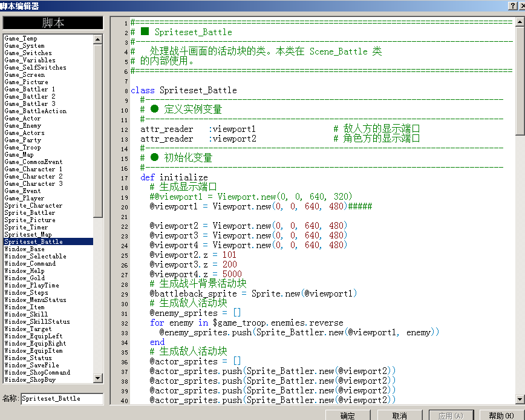Select the Game_Battler 3 script

coord(48,104)
